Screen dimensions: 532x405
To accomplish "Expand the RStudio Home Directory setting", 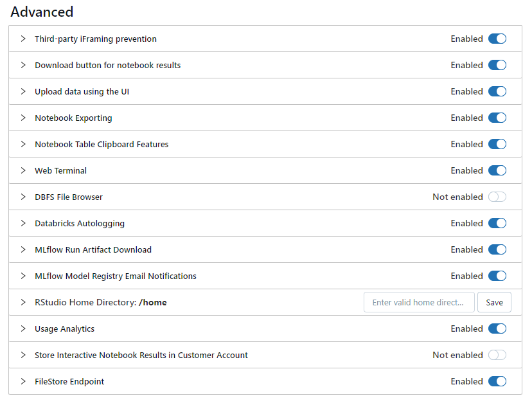I will click(23, 302).
